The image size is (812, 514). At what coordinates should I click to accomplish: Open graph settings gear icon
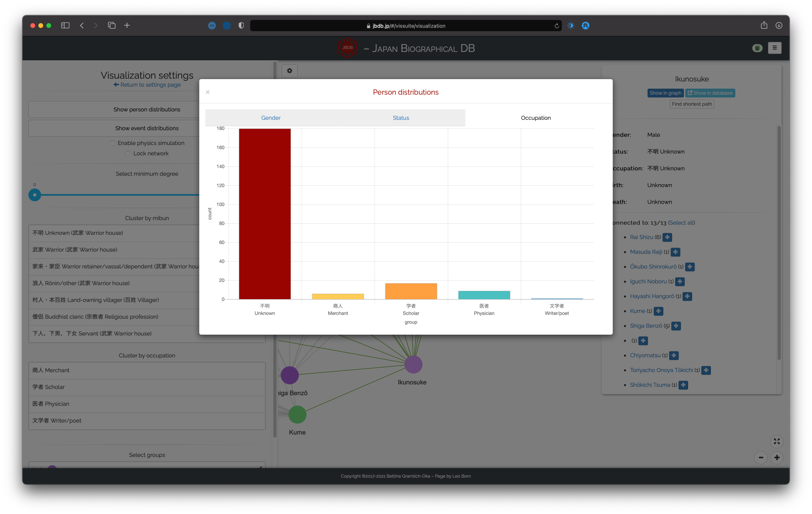point(290,71)
